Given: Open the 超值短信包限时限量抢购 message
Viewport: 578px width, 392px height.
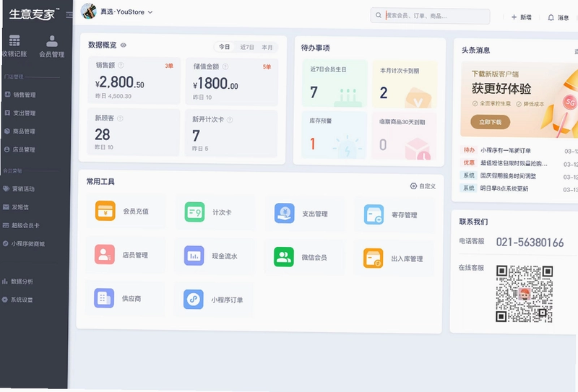Looking at the screenshot, I should click(x=514, y=163).
